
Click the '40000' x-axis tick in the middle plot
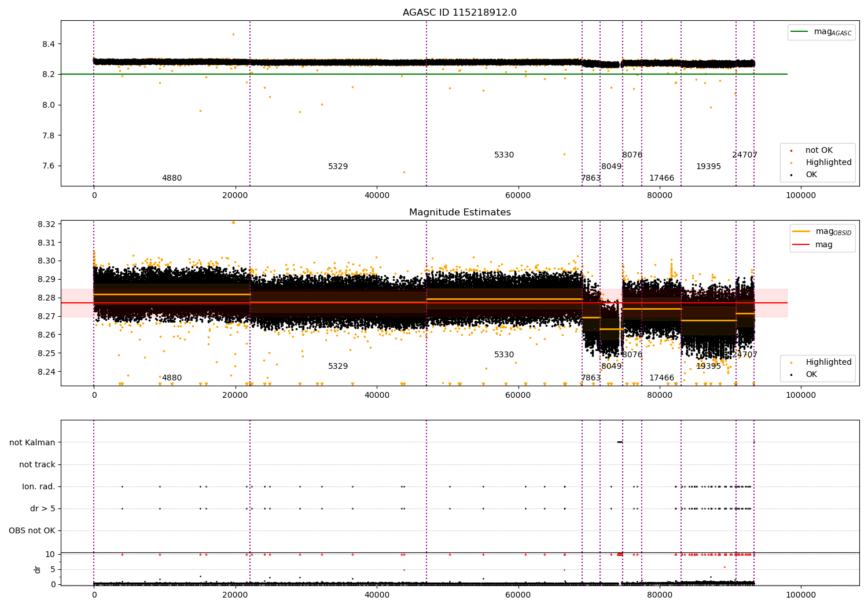click(377, 395)
